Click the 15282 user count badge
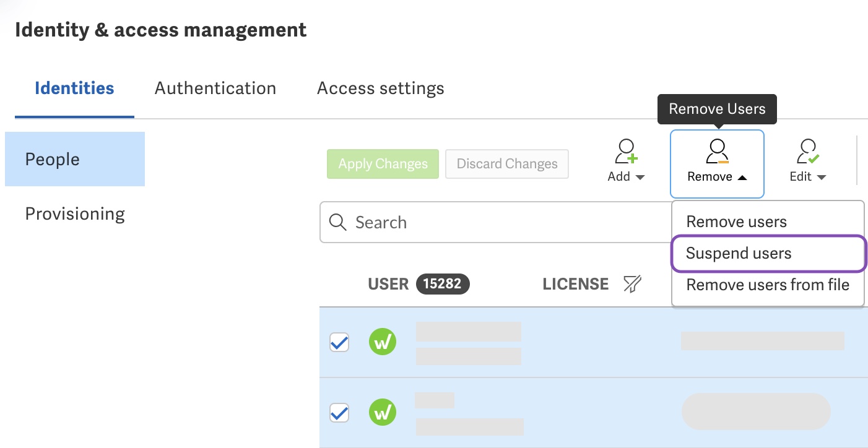Screen dimensions: 868x448 443,284
